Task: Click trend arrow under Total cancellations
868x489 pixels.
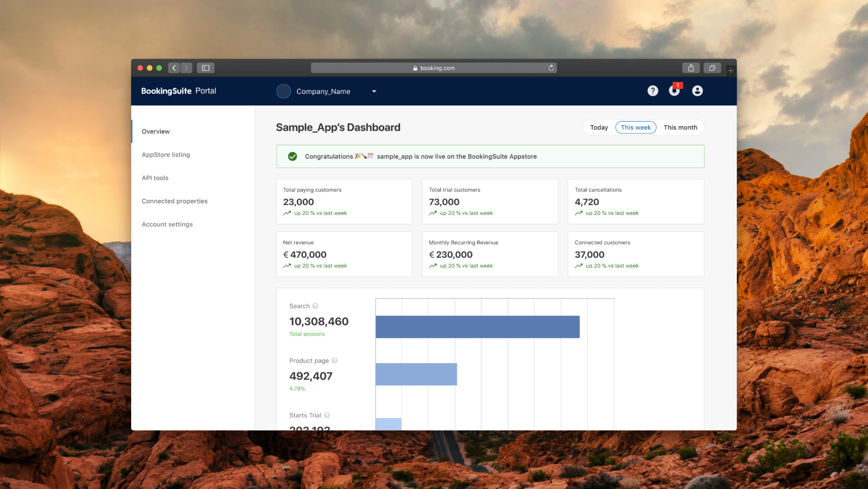Action: pos(579,213)
